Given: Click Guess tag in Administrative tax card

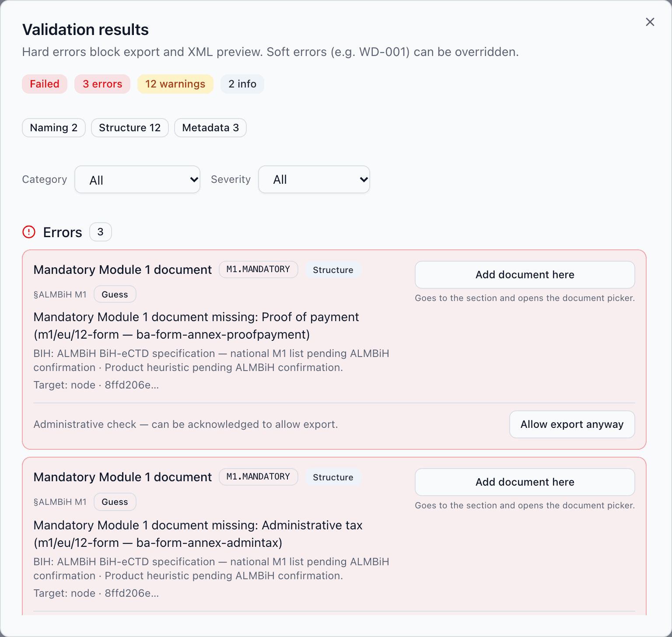Looking at the screenshot, I should 115,502.
